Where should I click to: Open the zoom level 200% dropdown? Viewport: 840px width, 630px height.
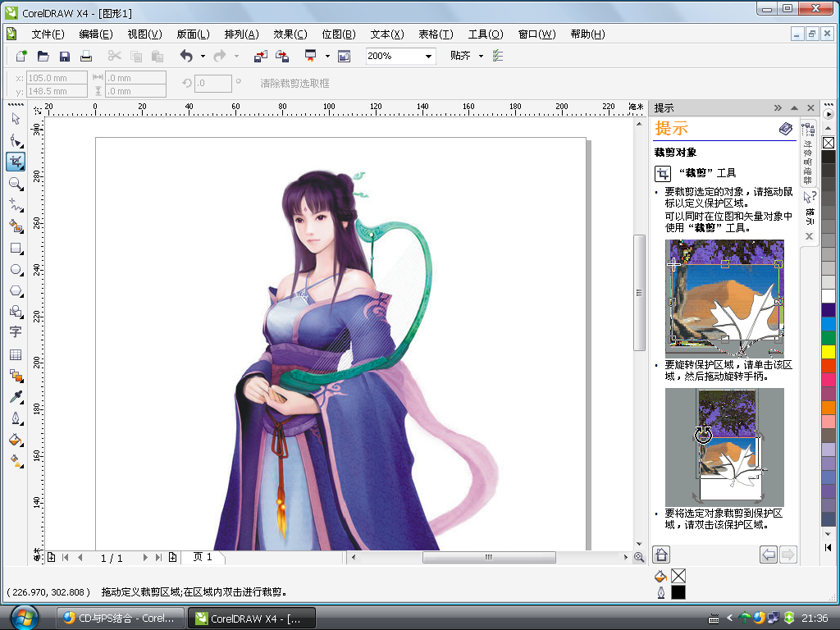click(x=428, y=57)
